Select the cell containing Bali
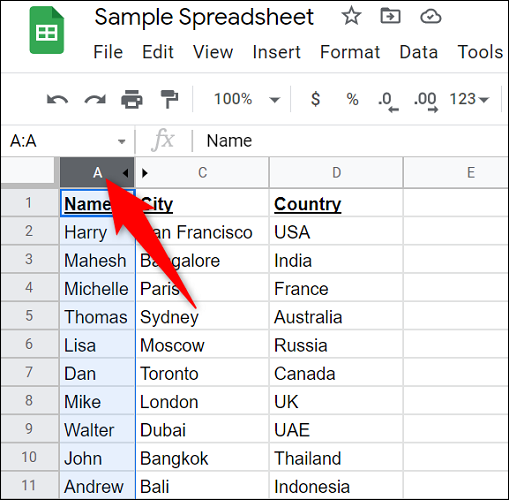Viewport: 509px width, 500px height. click(x=202, y=485)
